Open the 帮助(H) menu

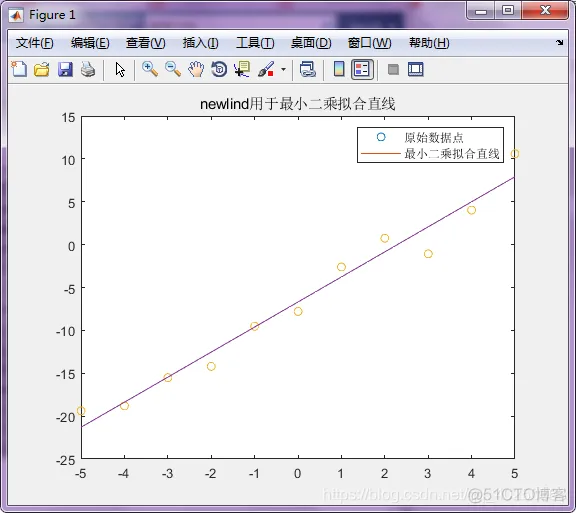click(x=429, y=43)
